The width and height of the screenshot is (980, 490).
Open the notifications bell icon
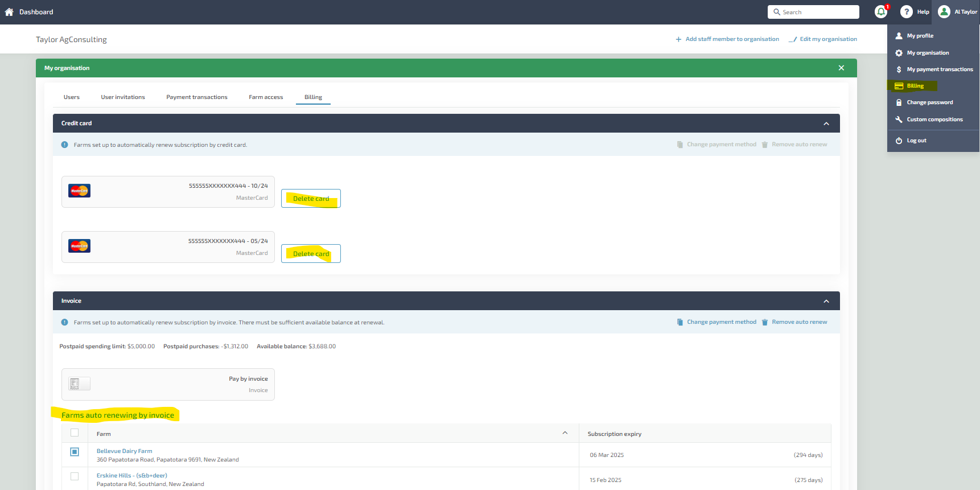click(x=880, y=12)
